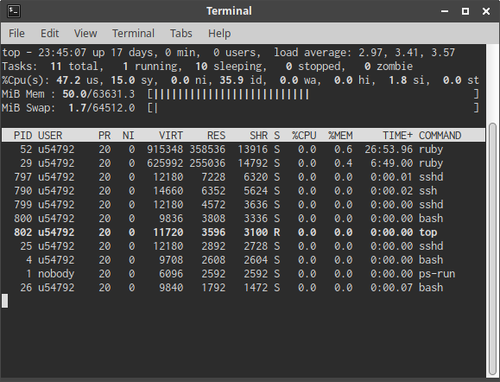This screenshot has width=500, height=382.
Task: Click the bash command in PID 26 row
Action: 431,288
